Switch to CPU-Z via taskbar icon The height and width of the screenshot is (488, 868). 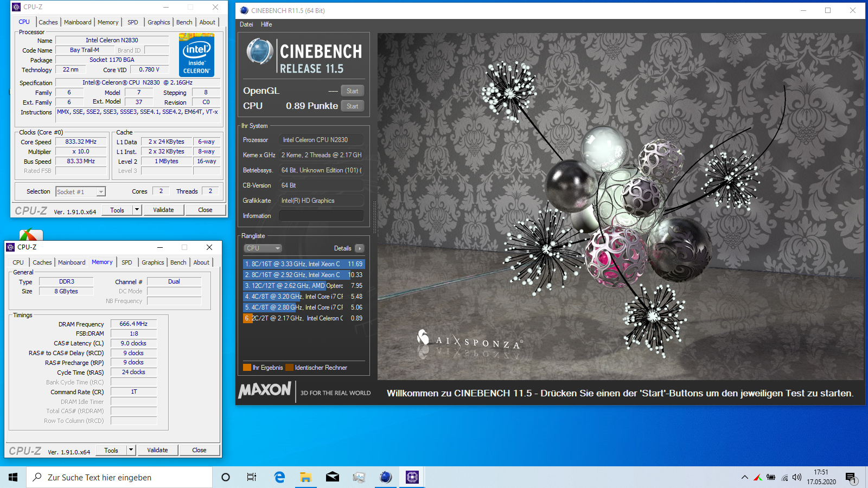(x=412, y=477)
